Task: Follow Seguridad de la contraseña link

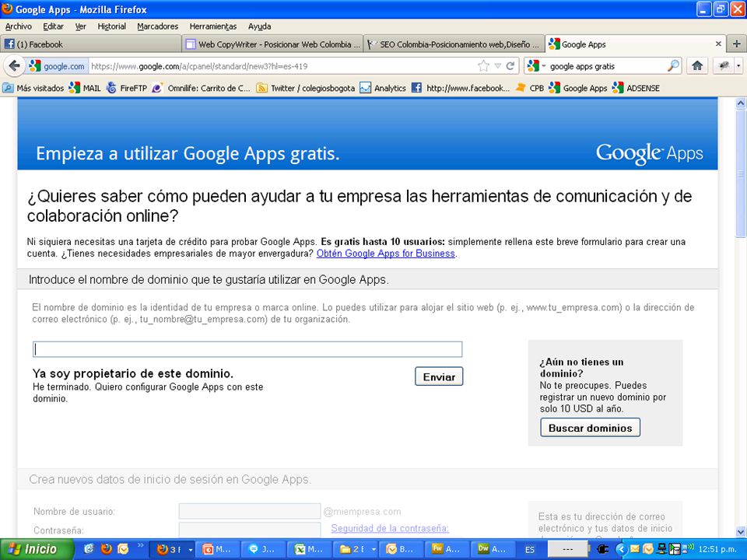Action: tap(390, 529)
